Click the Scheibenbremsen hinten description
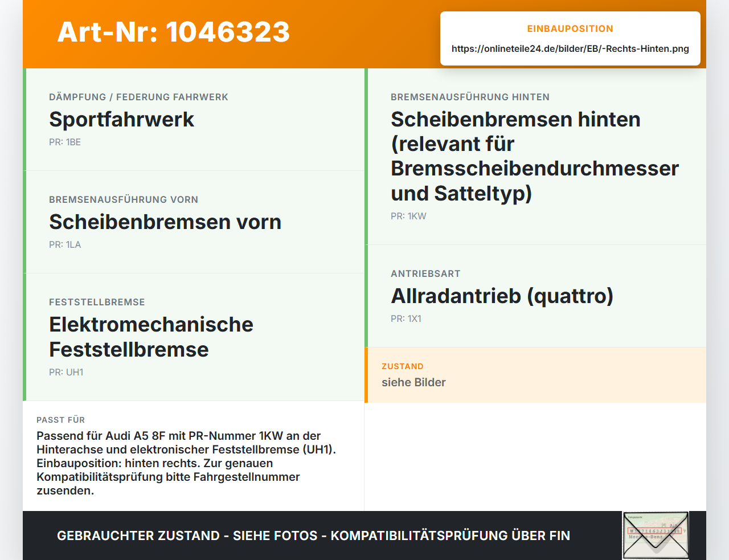The height and width of the screenshot is (560, 729). (x=535, y=156)
